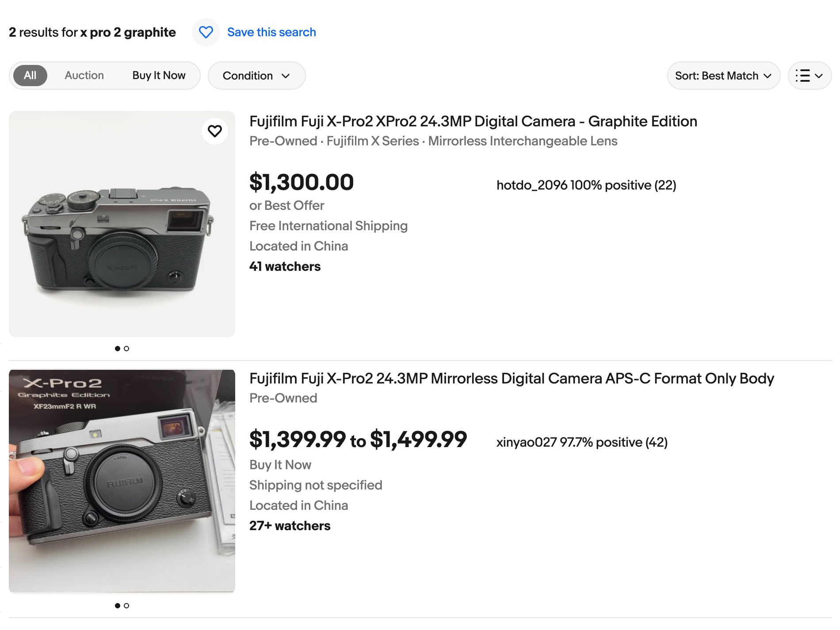The image size is (840, 630).
Task: Expand the Condition filter dropdown
Action: (256, 76)
